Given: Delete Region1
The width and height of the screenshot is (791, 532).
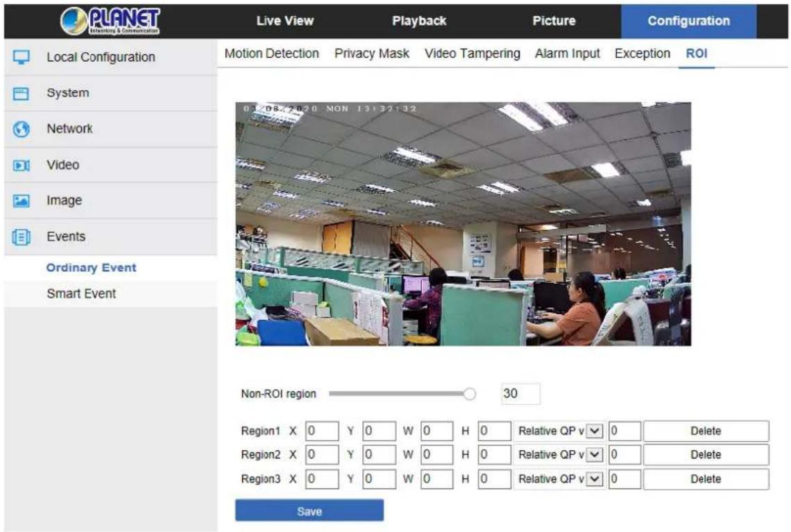Looking at the screenshot, I should pyautogui.click(x=706, y=431).
